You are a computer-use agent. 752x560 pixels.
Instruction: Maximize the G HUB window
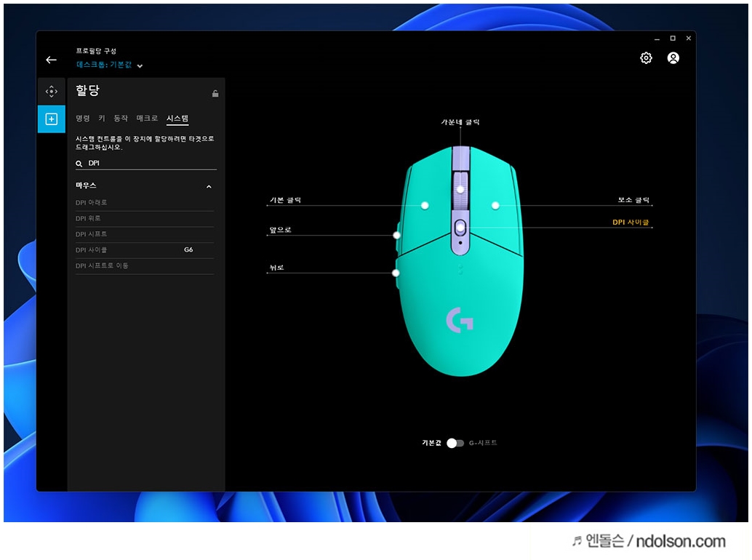(x=673, y=39)
